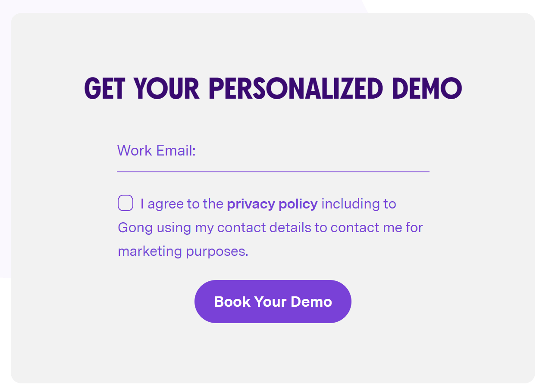Image resolution: width=552 pixels, height=392 pixels.
Task: Click the Work Email label text
Action: pyautogui.click(x=157, y=151)
